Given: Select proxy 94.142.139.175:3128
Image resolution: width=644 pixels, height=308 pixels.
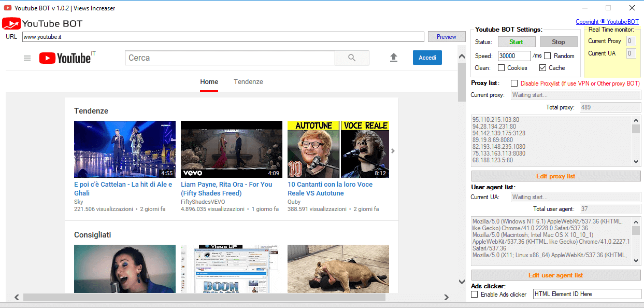Looking at the screenshot, I should (x=498, y=133).
